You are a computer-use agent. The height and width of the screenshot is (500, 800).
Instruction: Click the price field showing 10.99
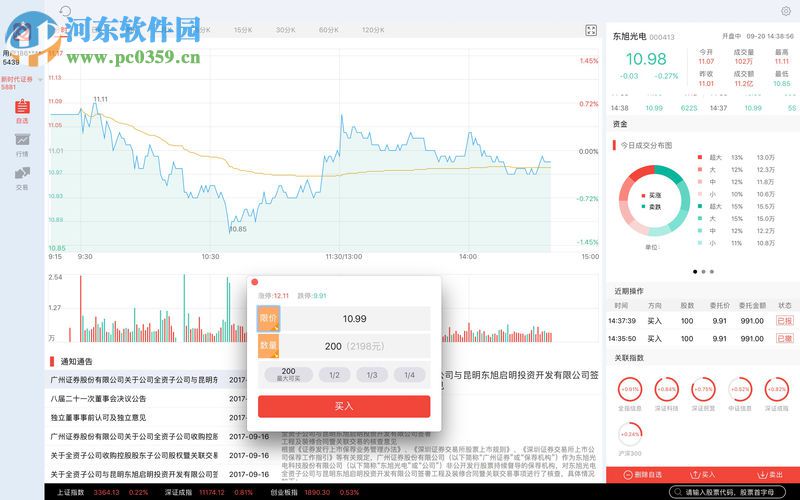pyautogui.click(x=355, y=318)
